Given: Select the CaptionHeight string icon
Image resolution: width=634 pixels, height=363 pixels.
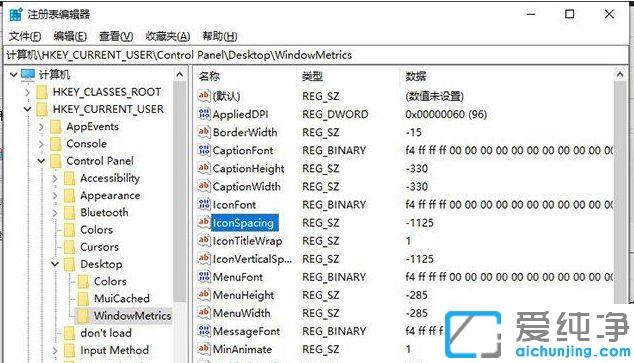Looking at the screenshot, I should 204,168.
